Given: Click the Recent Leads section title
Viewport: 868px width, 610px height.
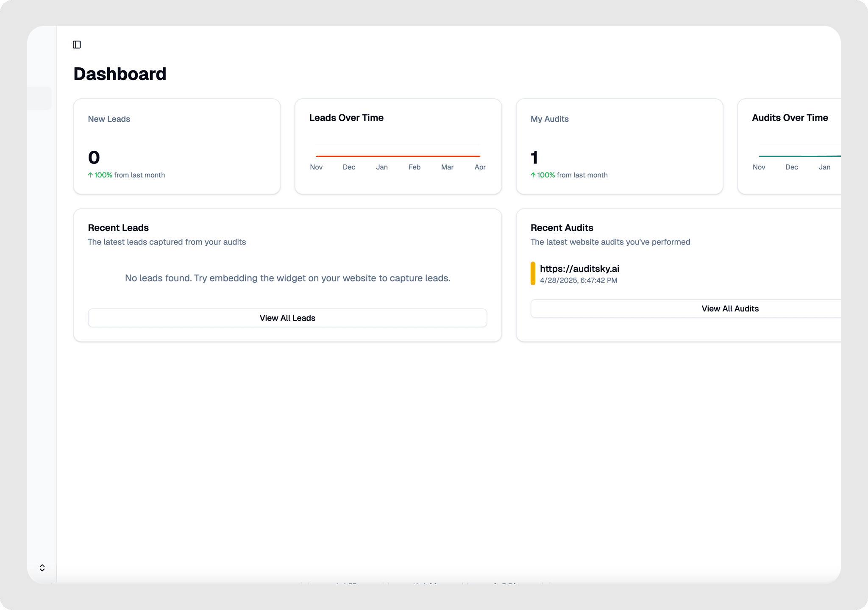Looking at the screenshot, I should pyautogui.click(x=118, y=228).
